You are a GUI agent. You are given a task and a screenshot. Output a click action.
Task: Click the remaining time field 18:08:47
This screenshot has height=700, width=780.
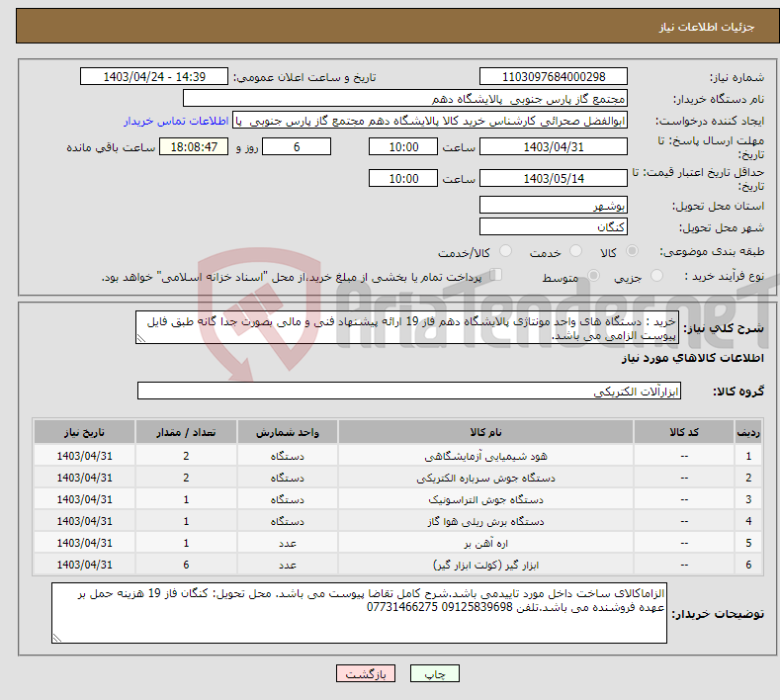click(194, 146)
